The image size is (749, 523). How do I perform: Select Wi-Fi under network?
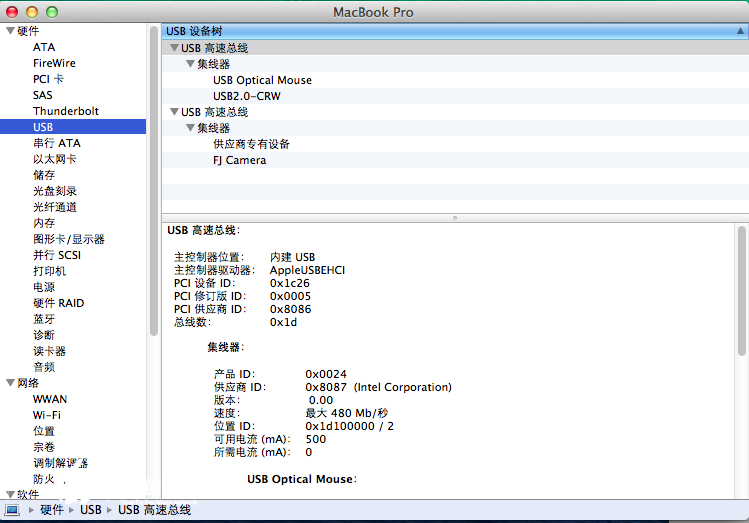[x=46, y=415]
